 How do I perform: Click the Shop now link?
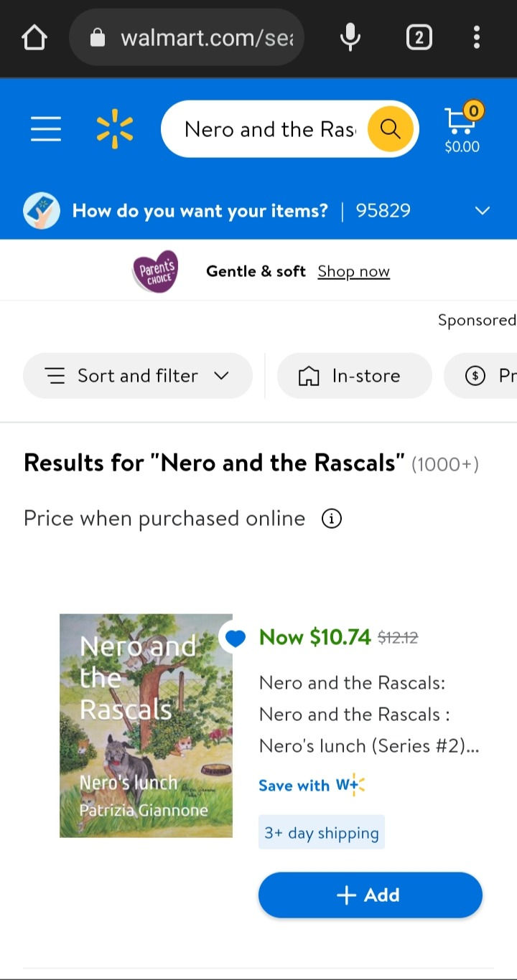pyautogui.click(x=353, y=271)
